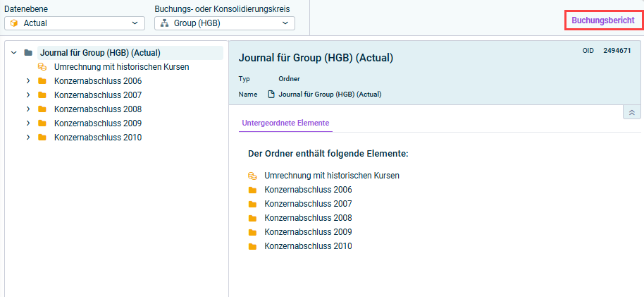This screenshot has height=297, width=644.
Task: Click the Umrechnung coins icon in element list
Action: (252, 176)
